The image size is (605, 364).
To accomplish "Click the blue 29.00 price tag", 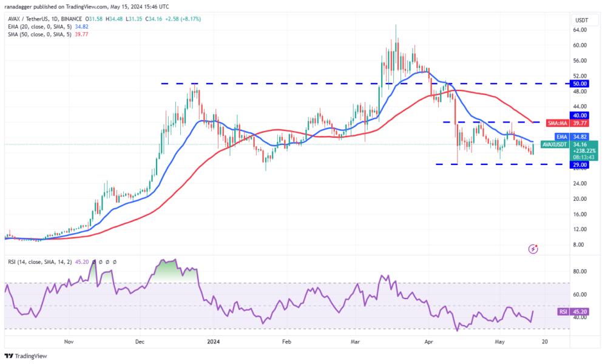I will tap(579, 164).
